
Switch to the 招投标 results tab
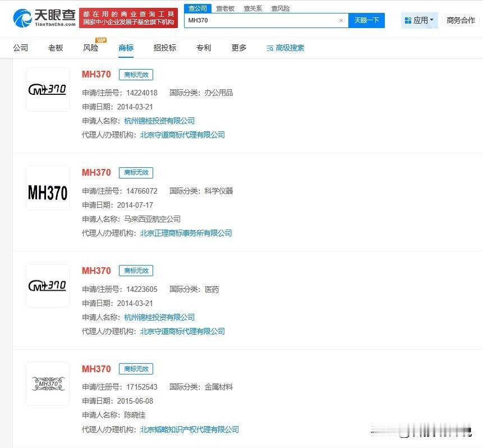pyautogui.click(x=165, y=48)
